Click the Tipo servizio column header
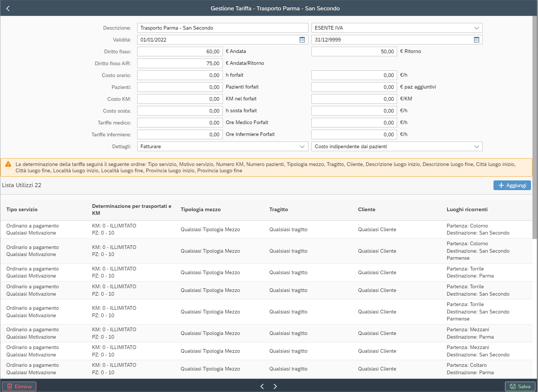The height and width of the screenshot is (392, 538). (22, 209)
